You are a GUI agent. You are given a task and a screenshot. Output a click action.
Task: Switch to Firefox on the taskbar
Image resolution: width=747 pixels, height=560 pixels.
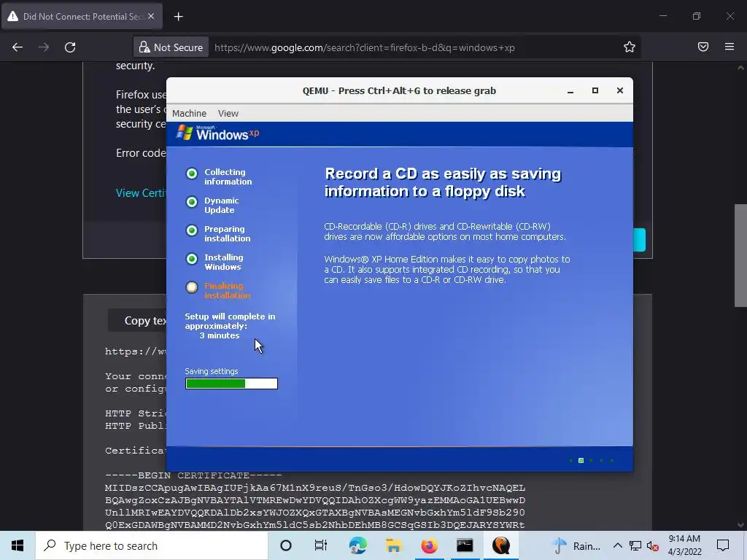(429, 545)
